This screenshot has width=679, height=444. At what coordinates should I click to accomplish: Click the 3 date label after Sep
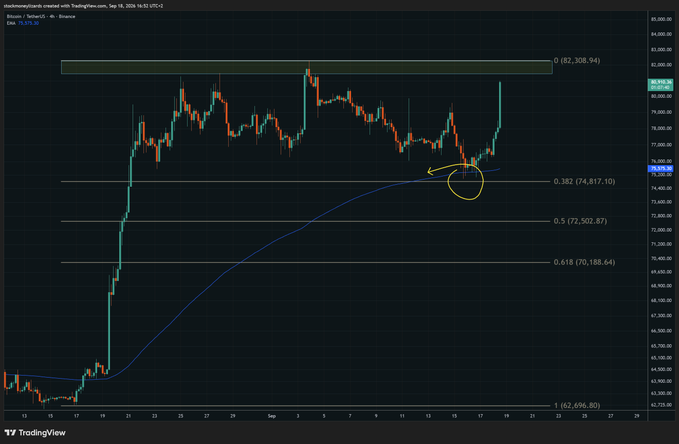[x=297, y=416]
